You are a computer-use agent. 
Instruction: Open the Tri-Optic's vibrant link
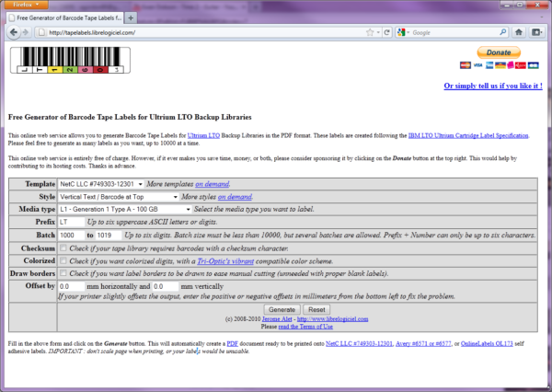coord(225,261)
